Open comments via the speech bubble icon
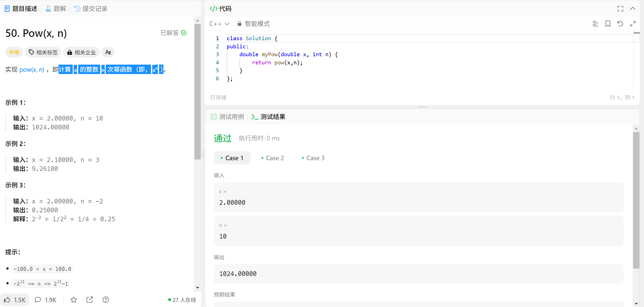 (38, 300)
